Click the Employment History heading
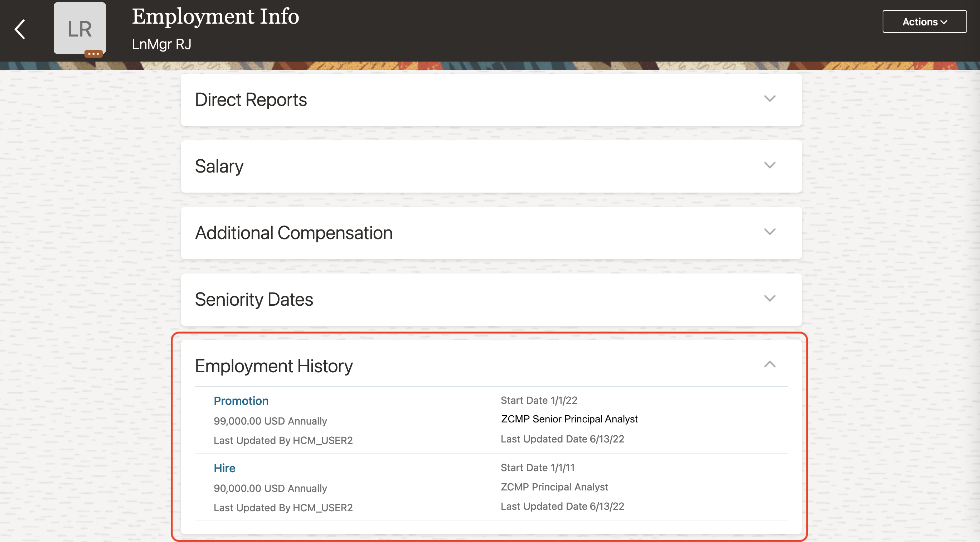The image size is (980, 542). [x=273, y=366]
